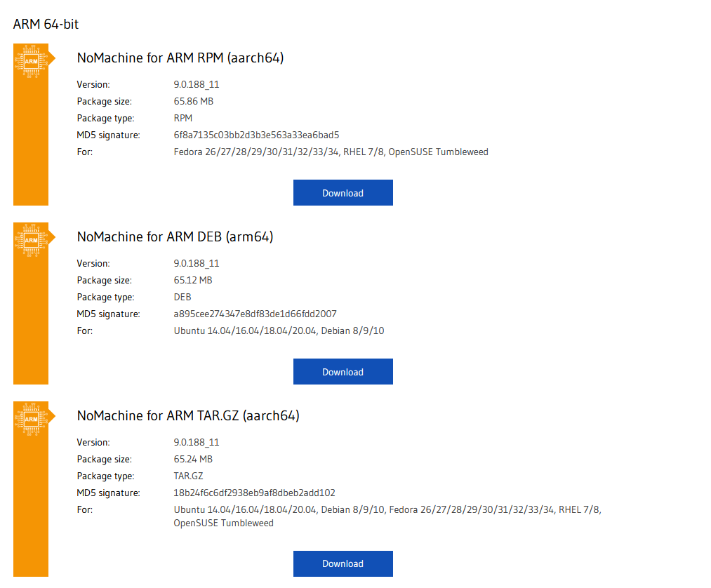The width and height of the screenshot is (711, 588).
Task: Click the ARM chip icon beside NoMachine for ARM TAR.GZ
Action: pyautogui.click(x=31, y=420)
